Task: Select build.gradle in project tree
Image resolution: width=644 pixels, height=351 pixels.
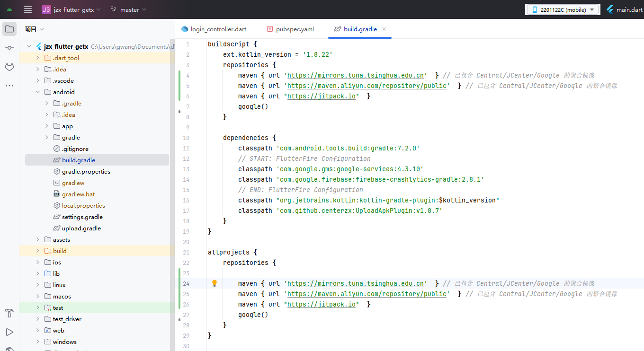Action: point(97,160)
